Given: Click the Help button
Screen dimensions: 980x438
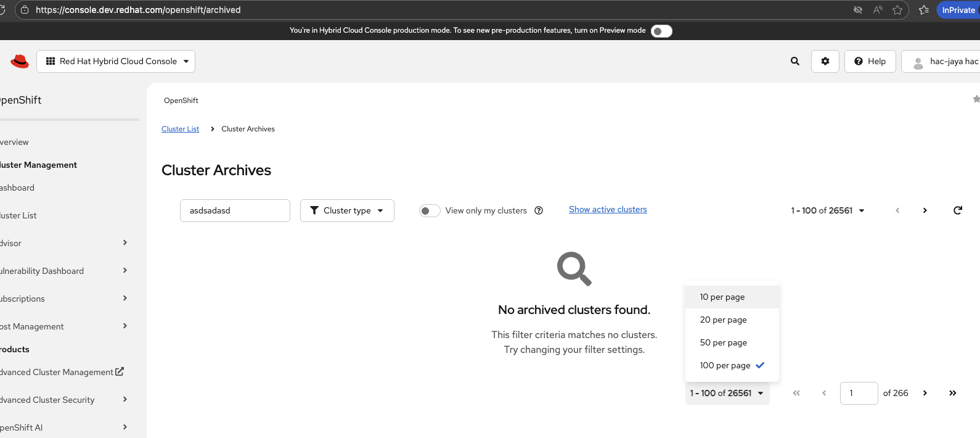Looking at the screenshot, I should coord(870,61).
